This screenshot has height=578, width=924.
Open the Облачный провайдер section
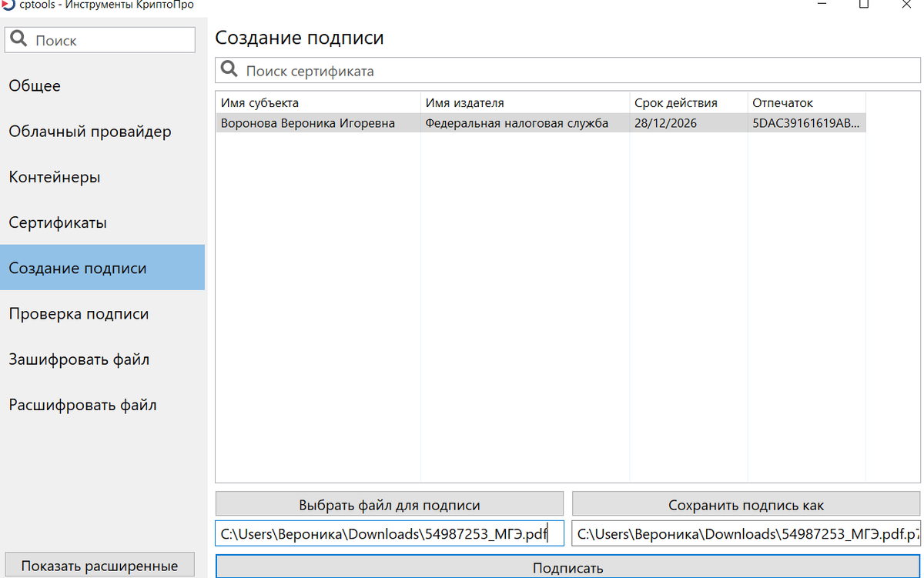point(102,131)
